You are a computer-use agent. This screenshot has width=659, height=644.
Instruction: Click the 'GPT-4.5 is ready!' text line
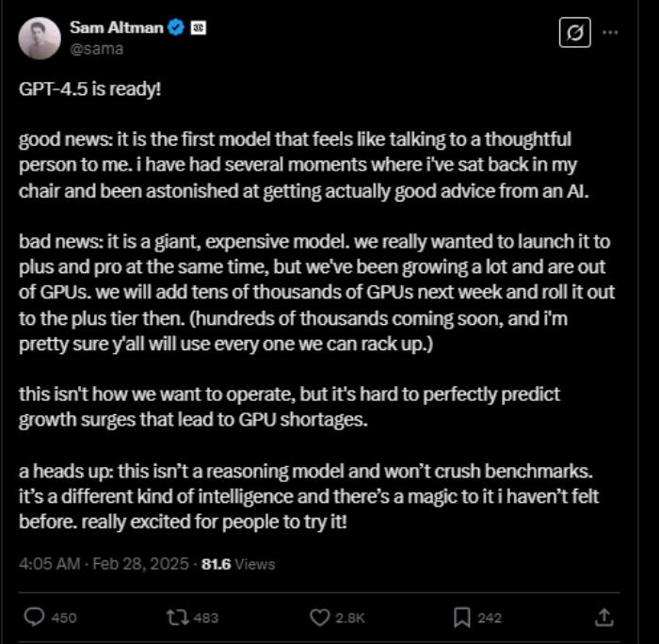[90, 89]
